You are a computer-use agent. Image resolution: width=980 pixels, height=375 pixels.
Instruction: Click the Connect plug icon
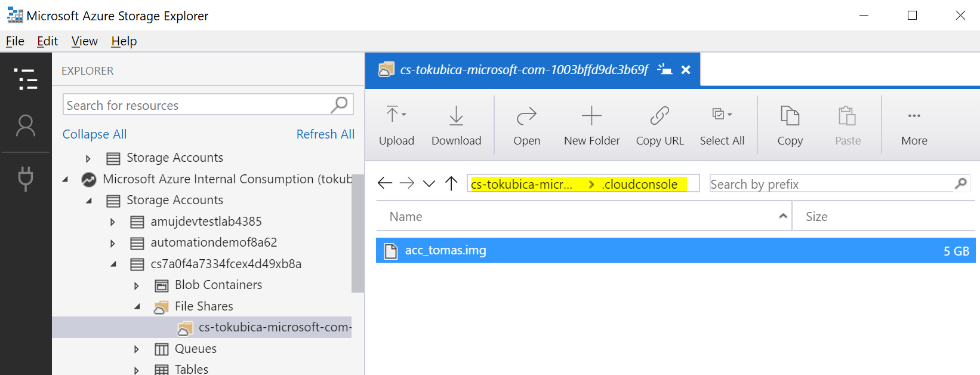coord(26,178)
